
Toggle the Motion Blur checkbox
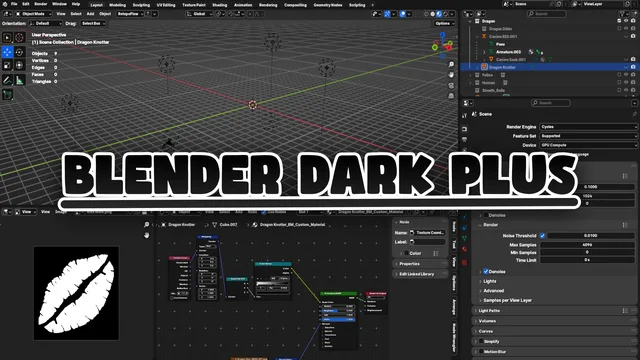481,351
